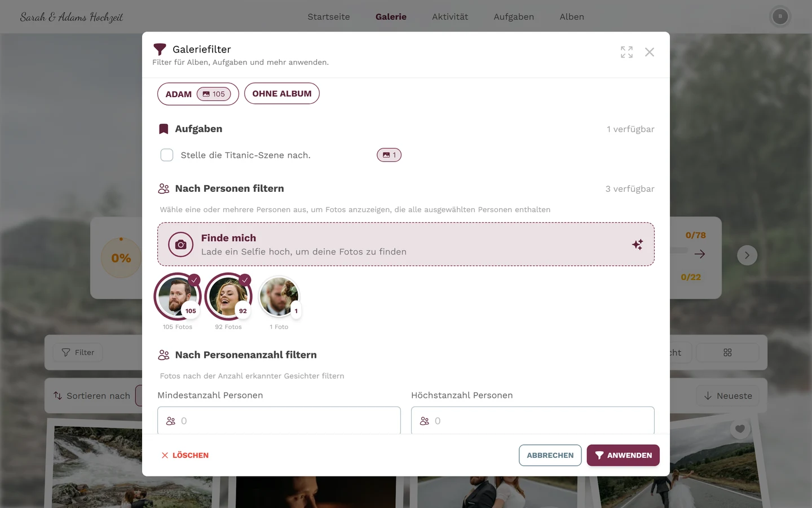Apply filters with the Anwenden button
Image resolution: width=812 pixels, height=508 pixels.
[x=623, y=456]
